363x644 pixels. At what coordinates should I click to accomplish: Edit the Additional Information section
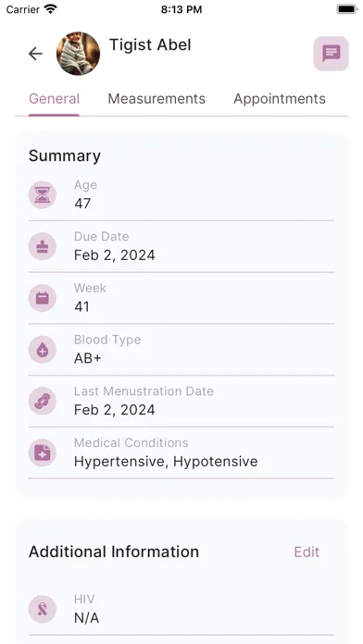coord(307,552)
